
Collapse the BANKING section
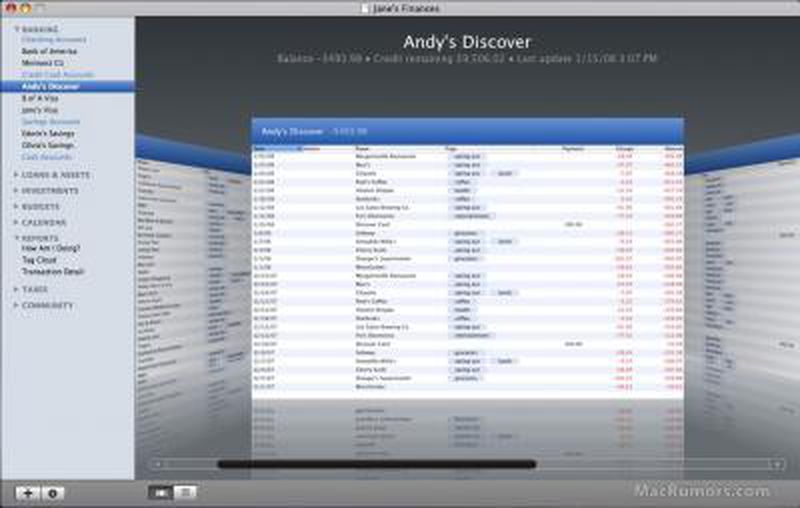(x=16, y=29)
